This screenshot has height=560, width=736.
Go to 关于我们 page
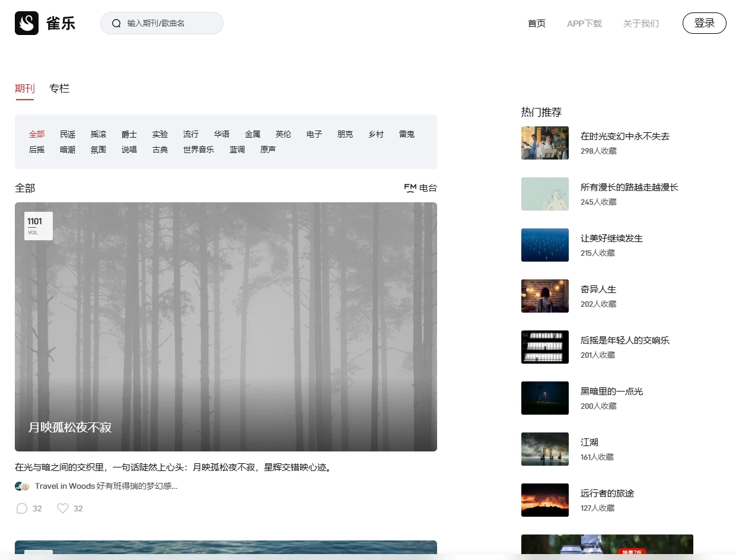641,24
